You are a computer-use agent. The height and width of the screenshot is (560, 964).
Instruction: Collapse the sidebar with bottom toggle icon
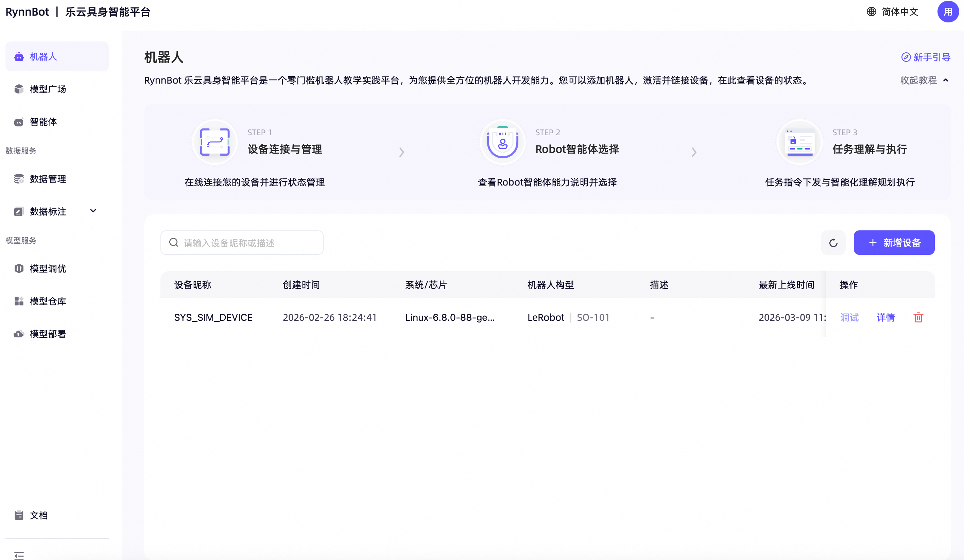(19, 555)
